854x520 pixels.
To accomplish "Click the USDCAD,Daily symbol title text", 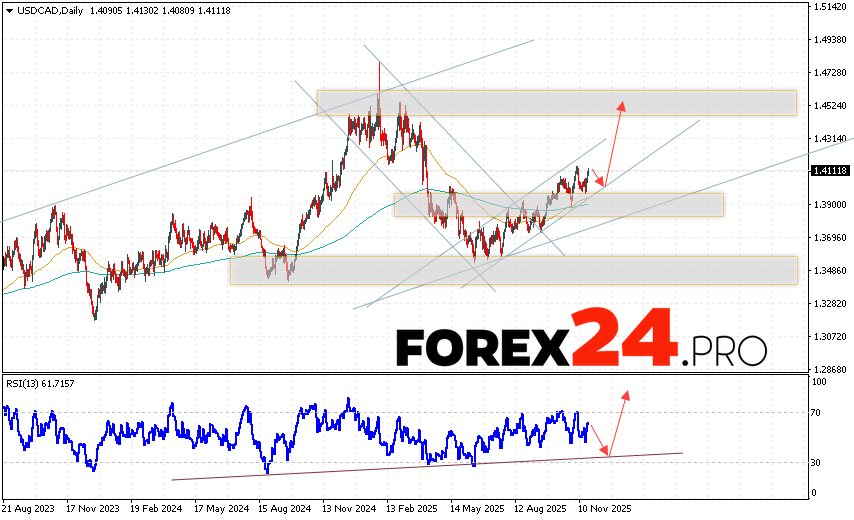I will point(50,10).
